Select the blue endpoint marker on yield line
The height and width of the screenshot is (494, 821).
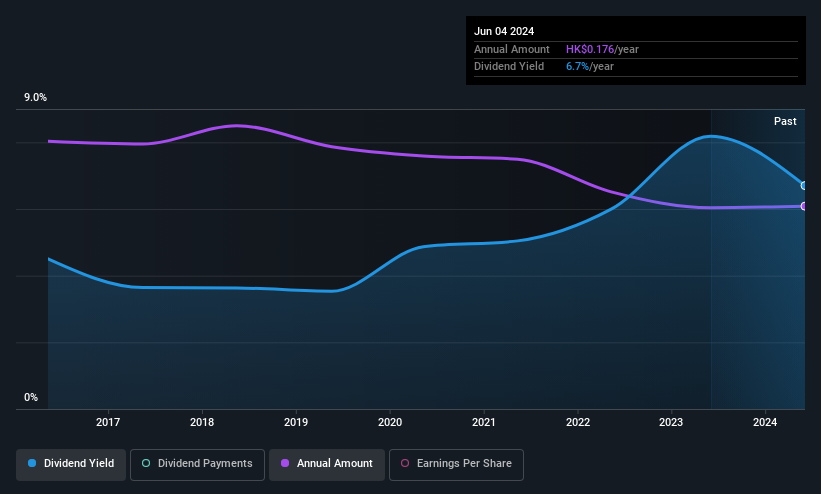pos(804,185)
